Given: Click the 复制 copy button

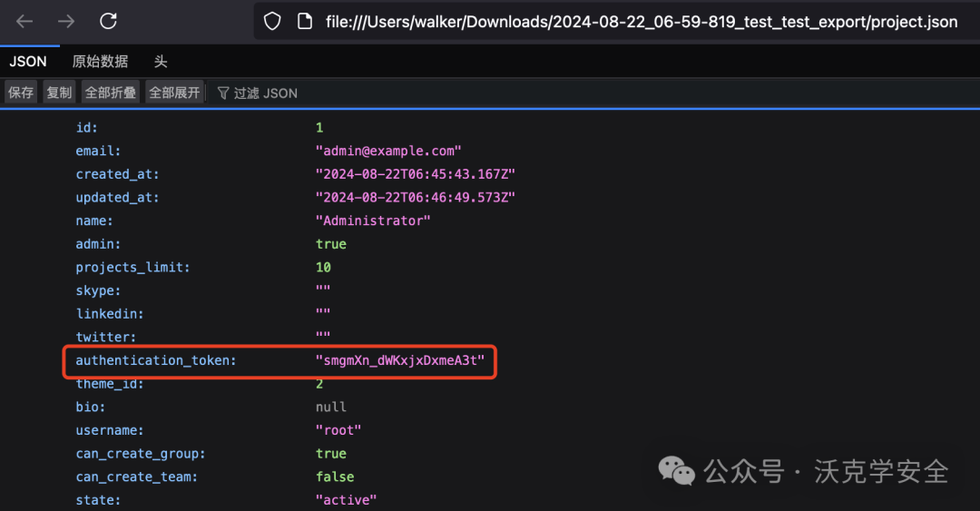Looking at the screenshot, I should tap(59, 93).
